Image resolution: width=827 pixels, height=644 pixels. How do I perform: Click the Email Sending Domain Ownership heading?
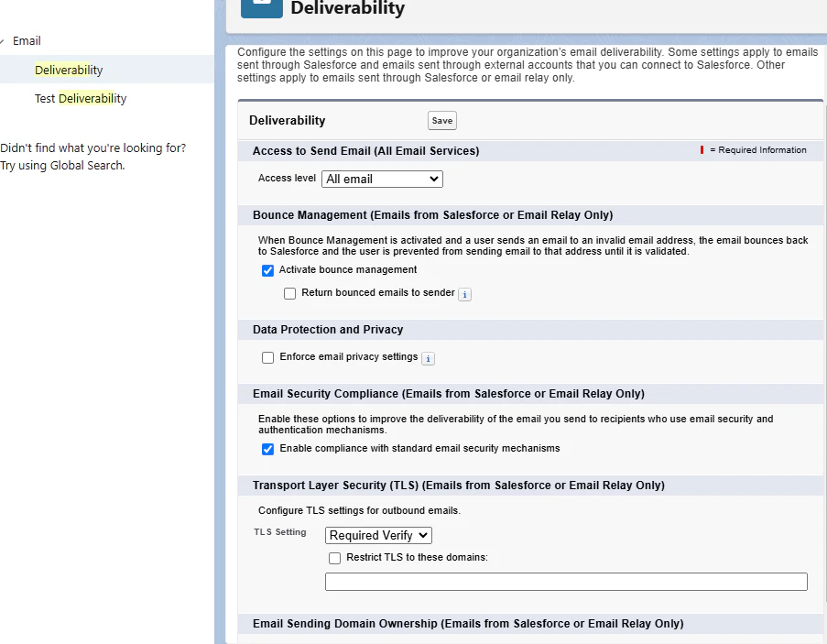click(x=468, y=623)
